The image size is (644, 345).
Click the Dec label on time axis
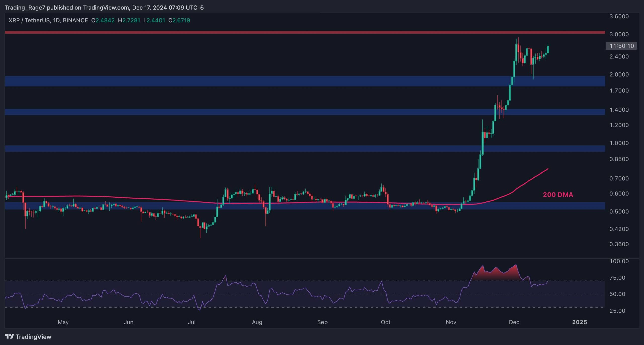click(514, 322)
